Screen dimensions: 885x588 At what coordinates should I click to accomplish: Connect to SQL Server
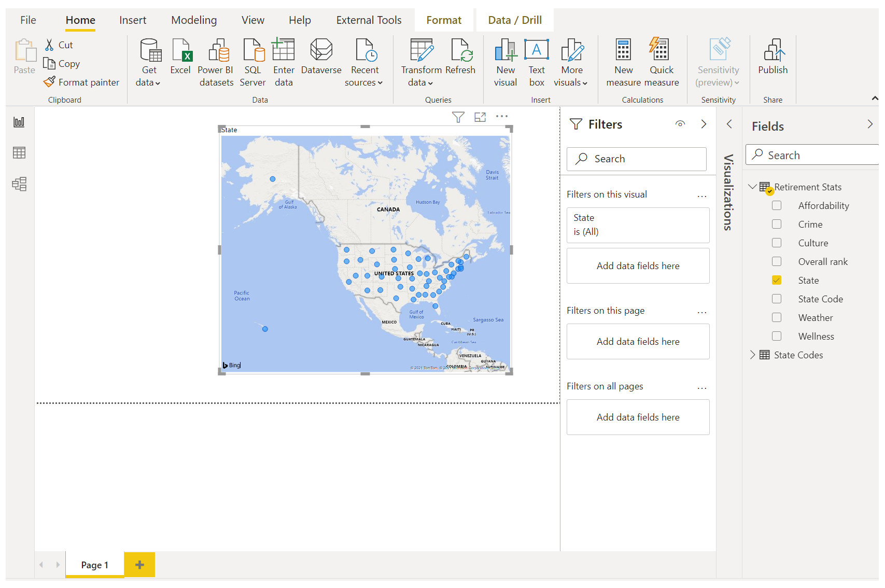pos(252,63)
